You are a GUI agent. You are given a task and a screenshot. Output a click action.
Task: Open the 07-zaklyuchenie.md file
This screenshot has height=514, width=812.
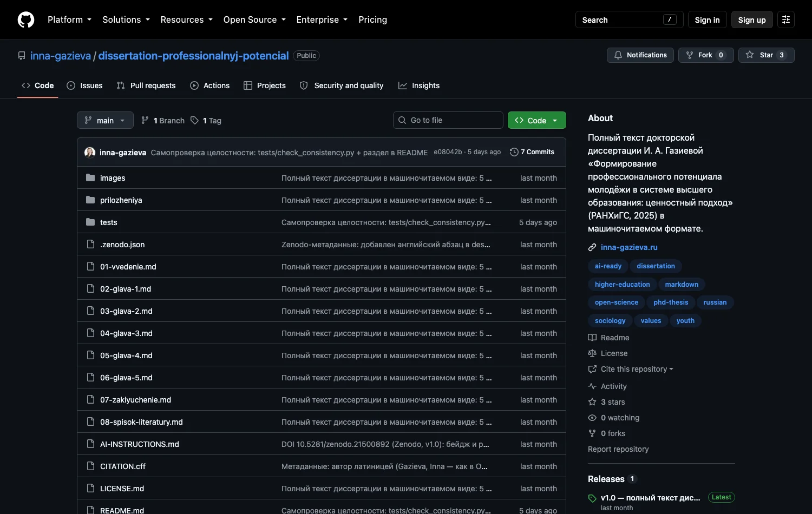tap(135, 400)
